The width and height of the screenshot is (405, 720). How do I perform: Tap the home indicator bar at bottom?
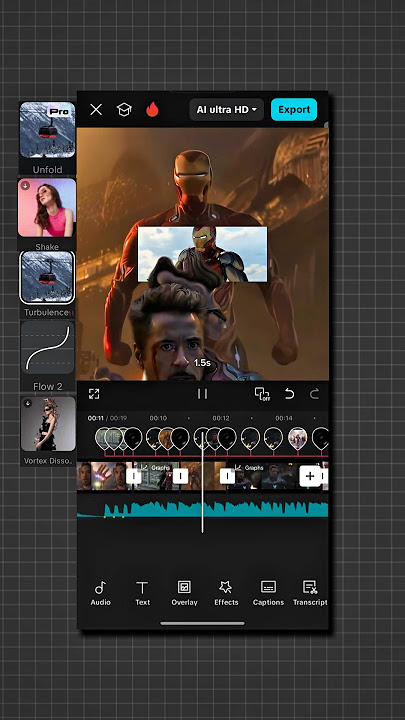pos(202,623)
